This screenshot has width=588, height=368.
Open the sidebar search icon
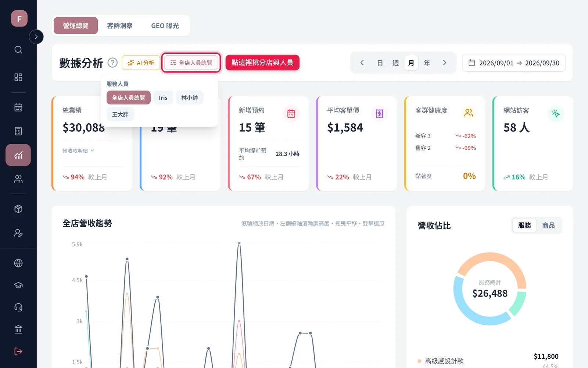[x=18, y=50]
